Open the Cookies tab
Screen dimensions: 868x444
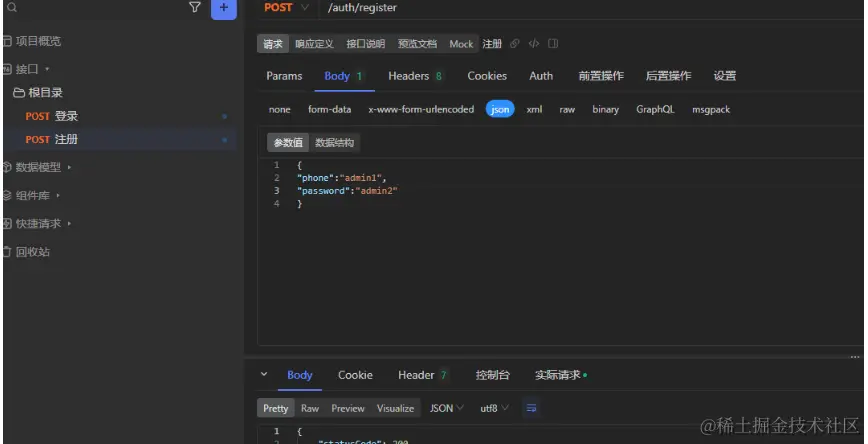click(487, 76)
